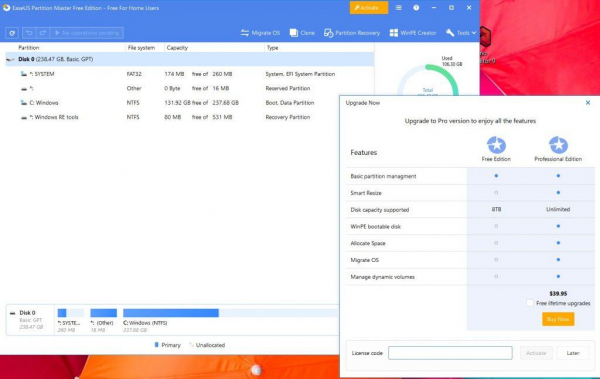The width and height of the screenshot is (600, 379).
Task: Click the Used disk usage ring chart
Action: click(428, 80)
